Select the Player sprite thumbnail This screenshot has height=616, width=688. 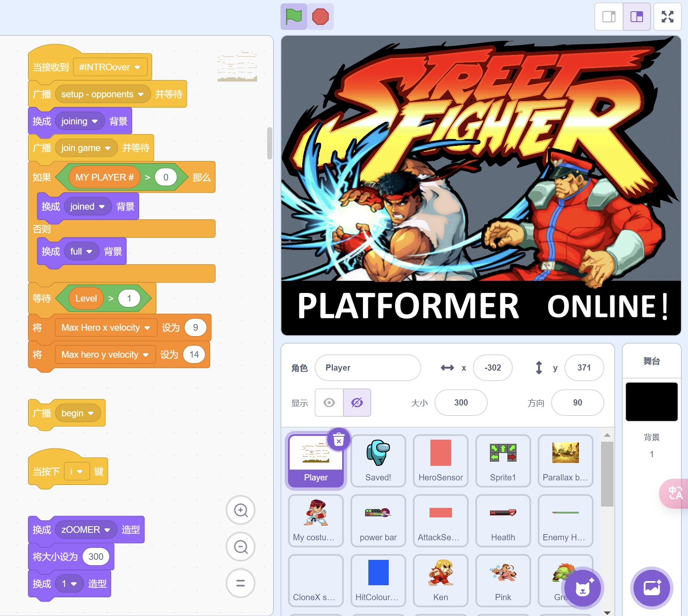point(316,461)
